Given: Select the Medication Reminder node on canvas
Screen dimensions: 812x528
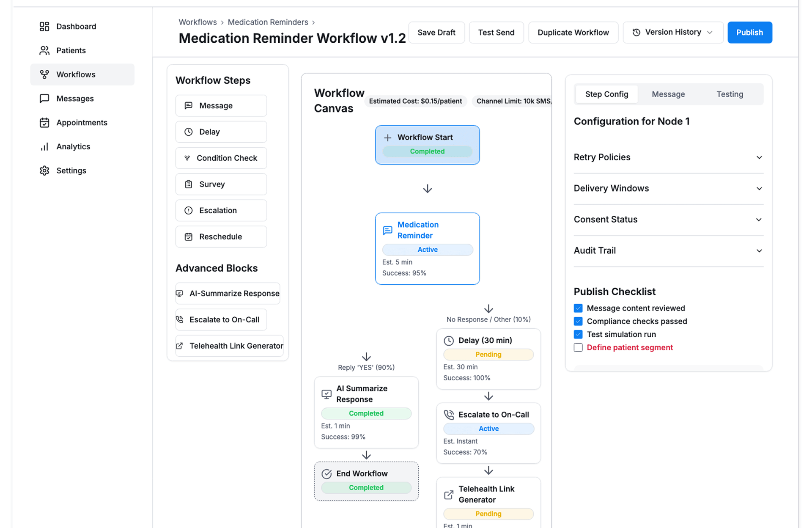Looking at the screenshot, I should (x=427, y=248).
